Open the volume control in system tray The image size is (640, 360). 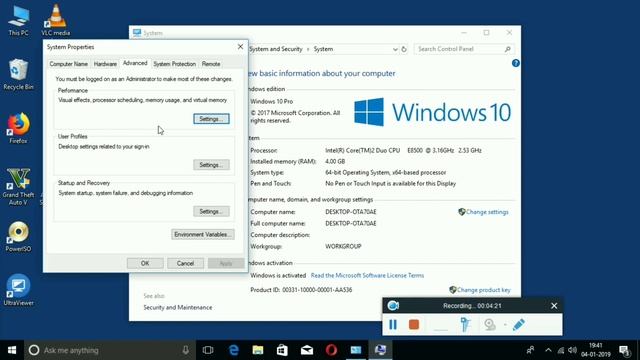(x=572, y=350)
